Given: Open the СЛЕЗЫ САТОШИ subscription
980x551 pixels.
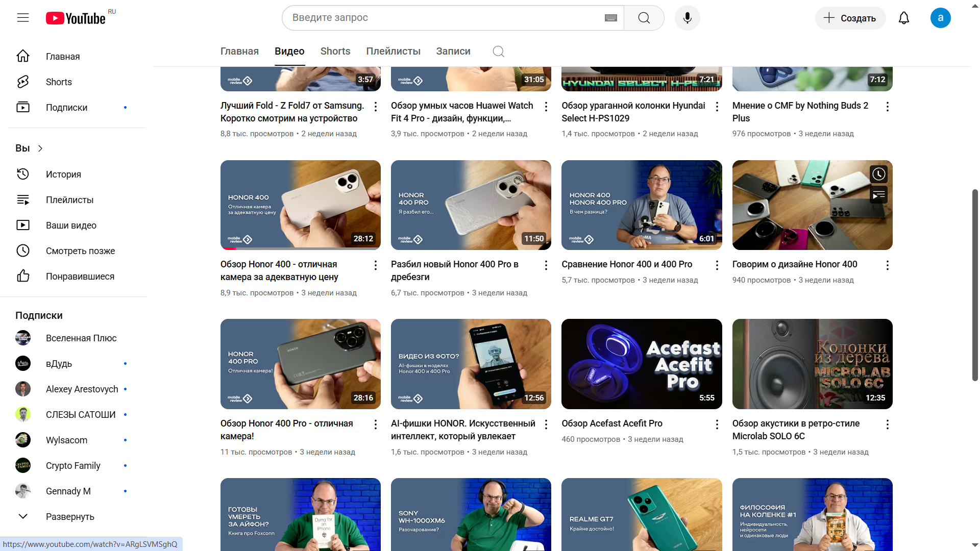Looking at the screenshot, I should click(77, 414).
